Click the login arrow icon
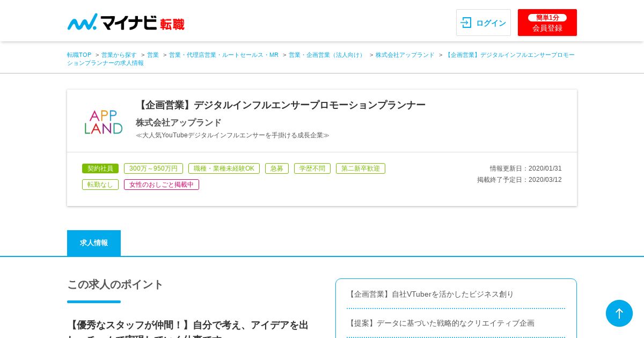Viewport: 644px width, 338px height. [x=466, y=23]
